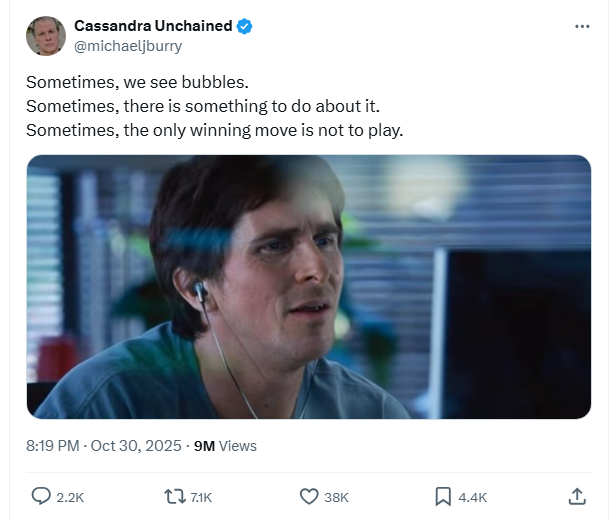Click the blue verified badge
This screenshot has height=520, width=611.
244,26
